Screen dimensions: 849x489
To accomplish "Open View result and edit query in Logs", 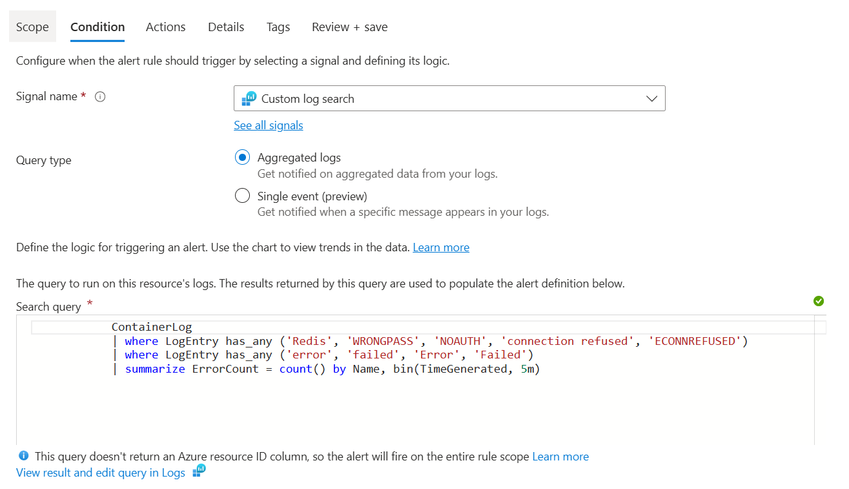I will point(100,472).
